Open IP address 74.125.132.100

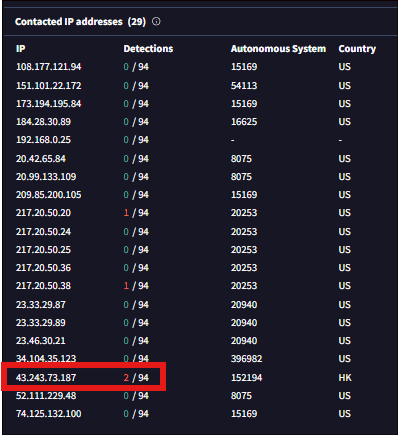(49, 414)
